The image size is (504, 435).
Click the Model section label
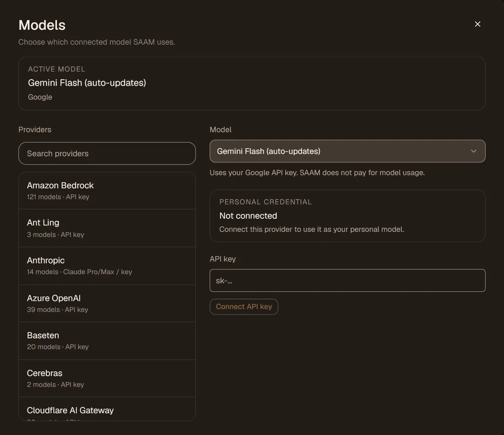coord(220,130)
